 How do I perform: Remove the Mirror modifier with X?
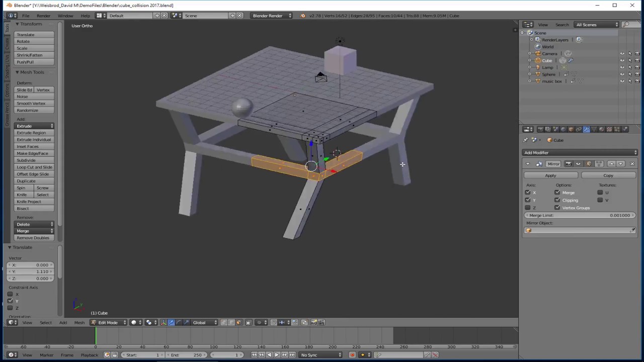coord(632,164)
